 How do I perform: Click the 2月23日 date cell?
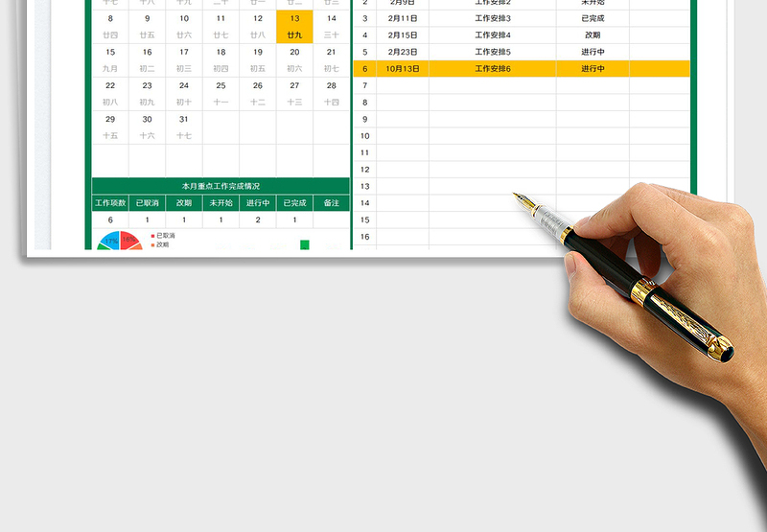(x=402, y=52)
